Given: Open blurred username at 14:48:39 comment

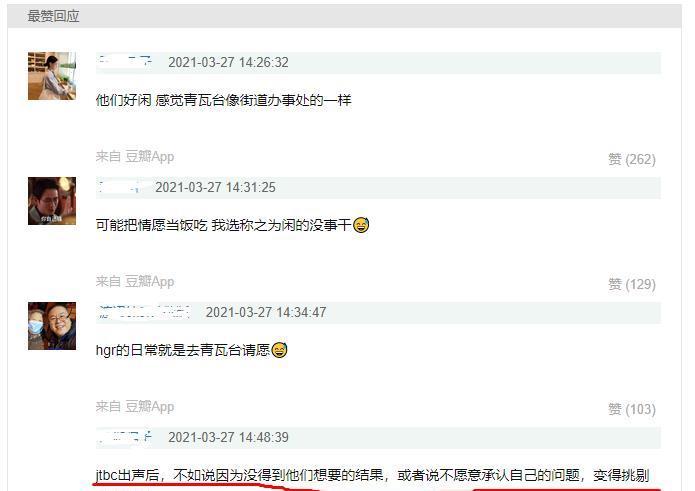Looking at the screenshot, I should coord(125,437).
